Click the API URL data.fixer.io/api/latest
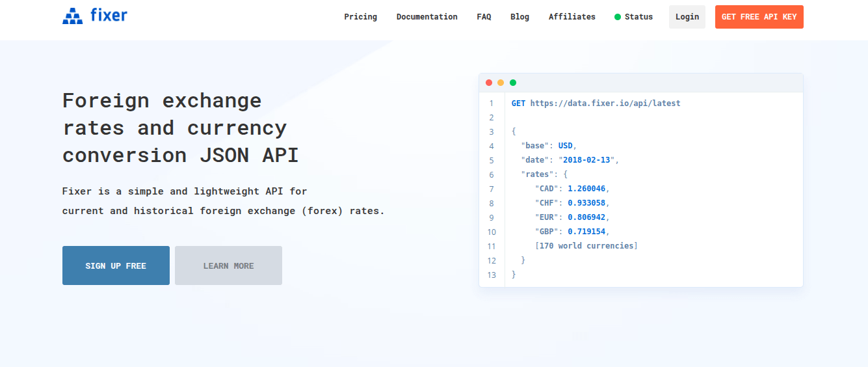The image size is (868, 367). click(605, 103)
